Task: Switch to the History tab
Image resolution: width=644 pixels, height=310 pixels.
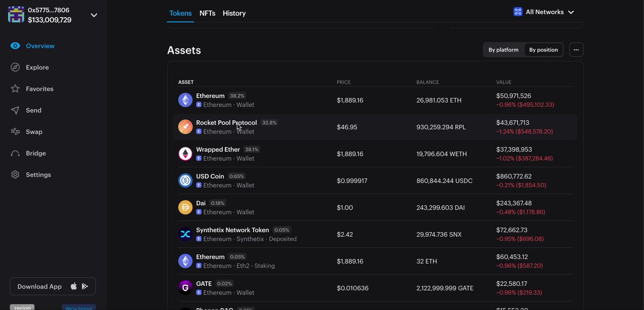Action: point(234,13)
